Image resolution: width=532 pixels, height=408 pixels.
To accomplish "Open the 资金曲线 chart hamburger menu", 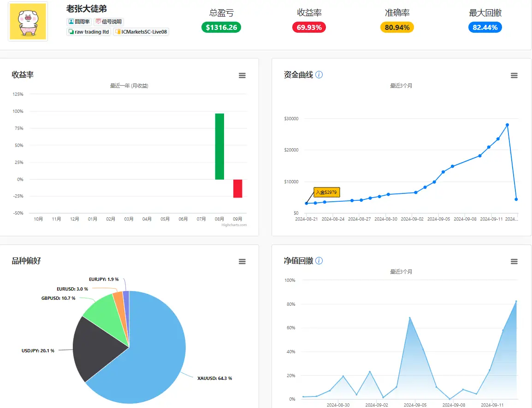I will coord(514,75).
